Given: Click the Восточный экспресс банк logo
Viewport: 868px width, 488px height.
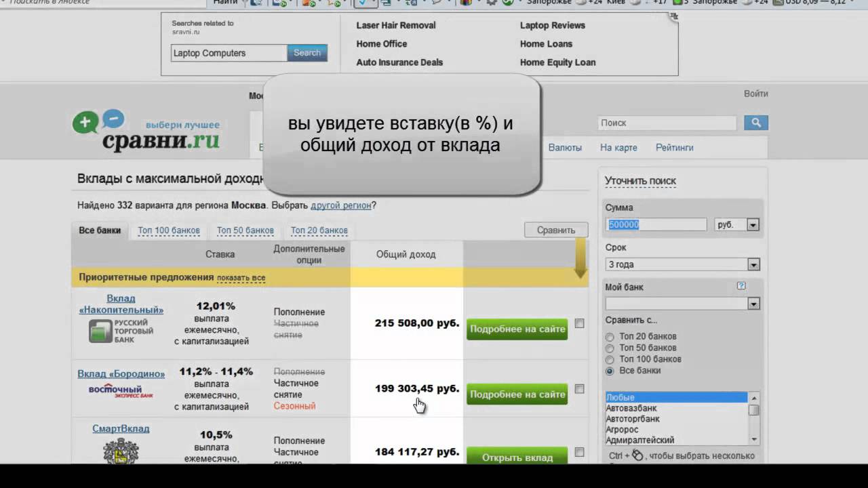Looking at the screenshot, I should [x=121, y=390].
